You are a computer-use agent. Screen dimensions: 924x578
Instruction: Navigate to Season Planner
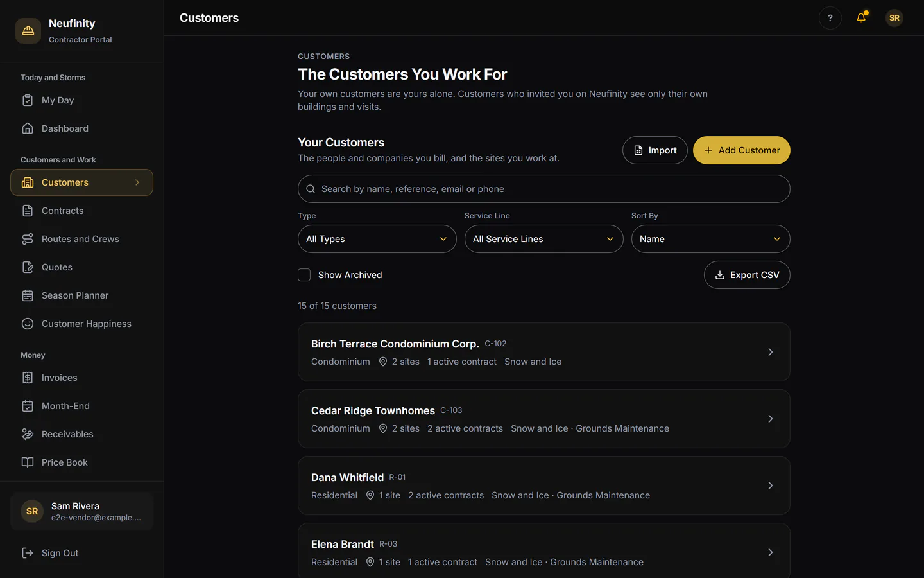click(x=81, y=295)
